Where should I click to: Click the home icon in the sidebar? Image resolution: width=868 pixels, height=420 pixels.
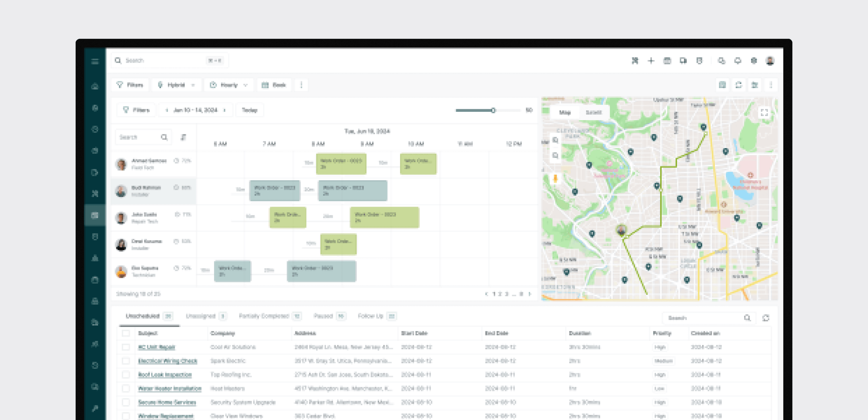pyautogui.click(x=95, y=86)
